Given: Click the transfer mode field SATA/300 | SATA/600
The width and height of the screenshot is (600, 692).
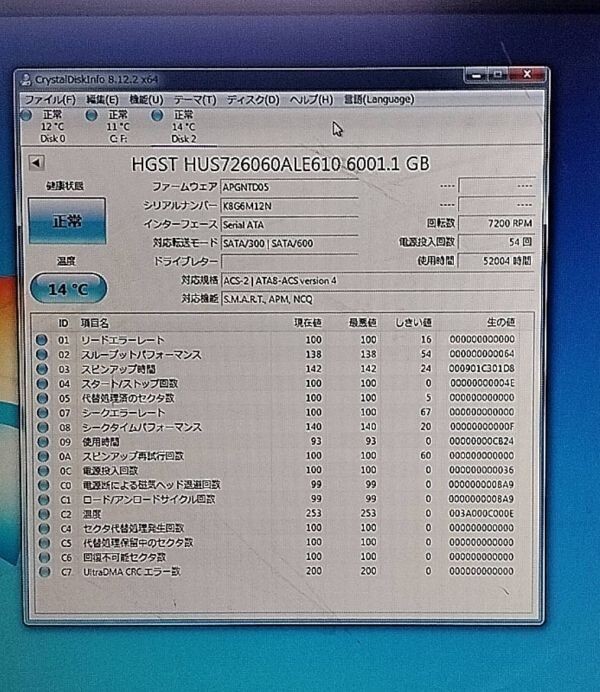Looking at the screenshot, I should [x=289, y=243].
